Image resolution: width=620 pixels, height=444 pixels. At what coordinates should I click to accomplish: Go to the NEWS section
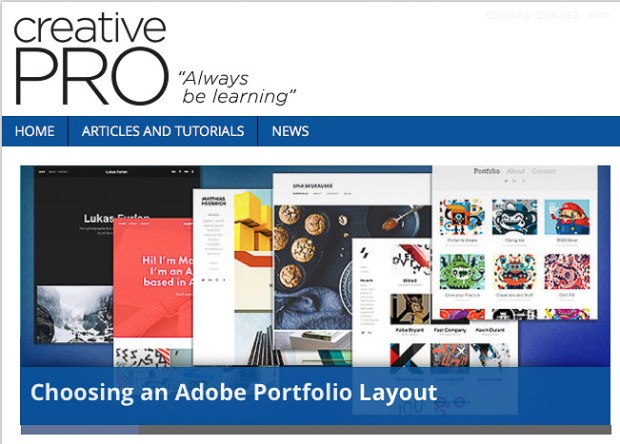point(290,131)
